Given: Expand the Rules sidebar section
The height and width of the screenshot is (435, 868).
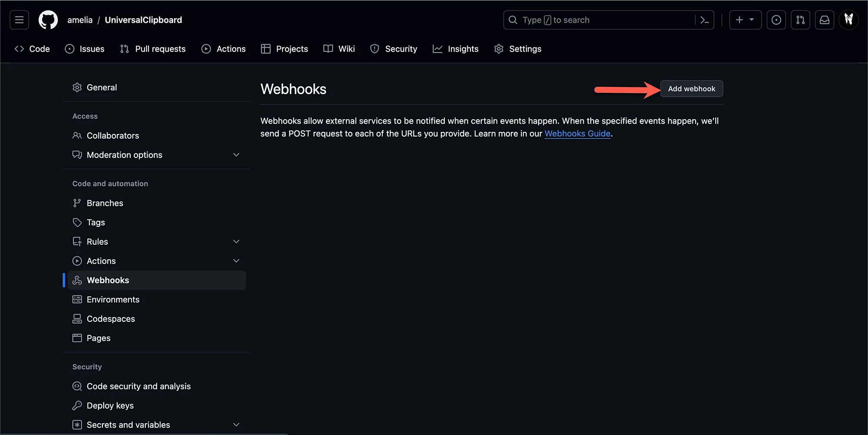Looking at the screenshot, I should pos(236,242).
